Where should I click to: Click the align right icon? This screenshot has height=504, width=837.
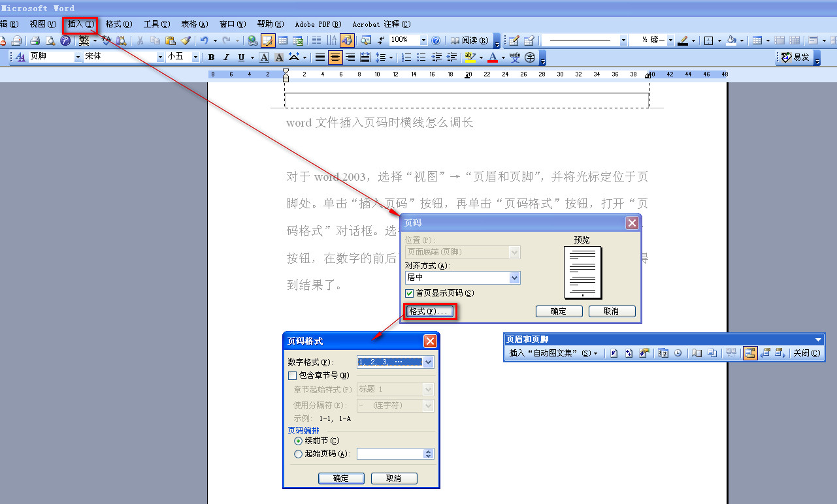coord(350,57)
